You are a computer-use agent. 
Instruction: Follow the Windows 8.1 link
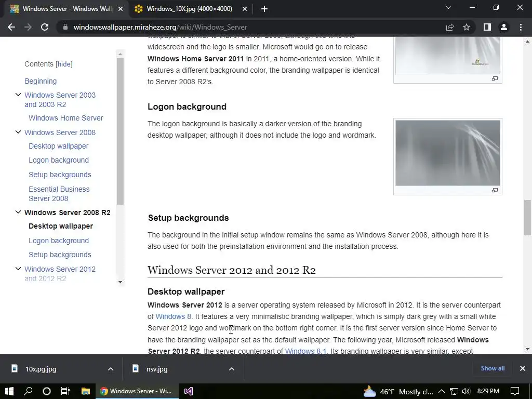[305, 351]
